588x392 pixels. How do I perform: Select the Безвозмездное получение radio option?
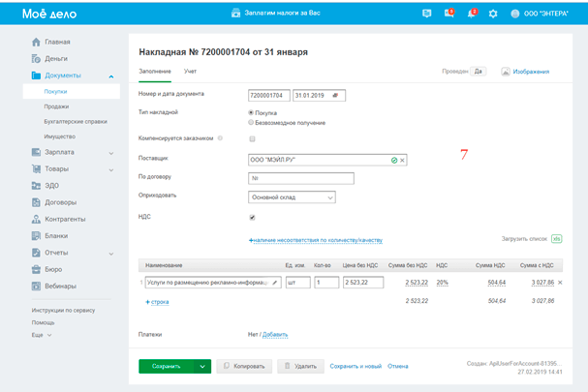(x=252, y=123)
